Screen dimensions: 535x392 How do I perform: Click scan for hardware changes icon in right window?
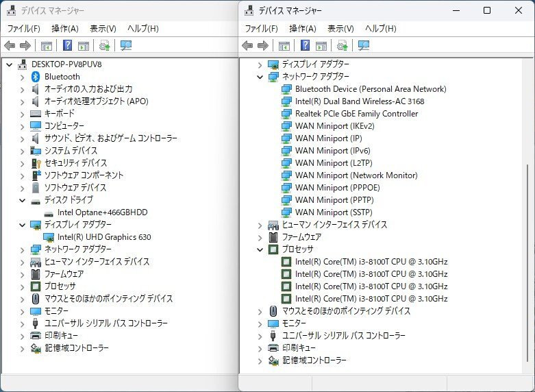[364, 45]
